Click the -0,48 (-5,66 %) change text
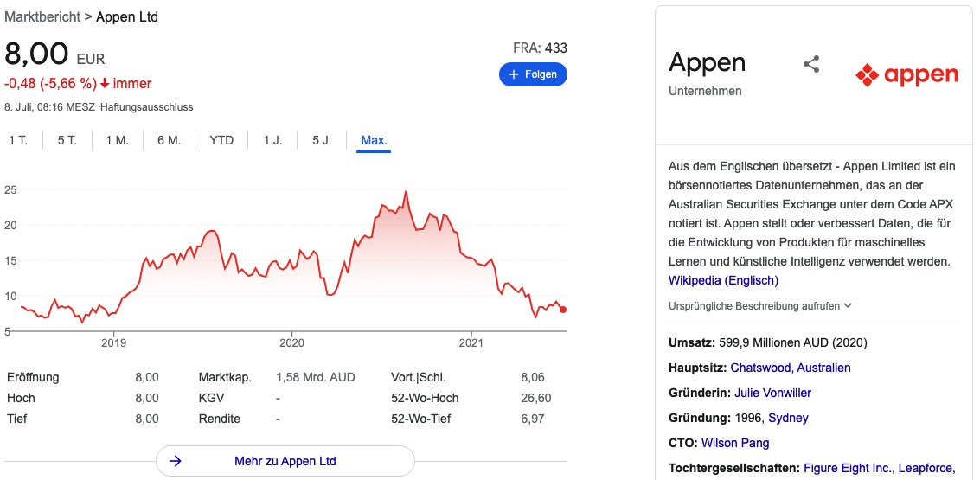Viewport: 980px width, 480px height. [51, 84]
